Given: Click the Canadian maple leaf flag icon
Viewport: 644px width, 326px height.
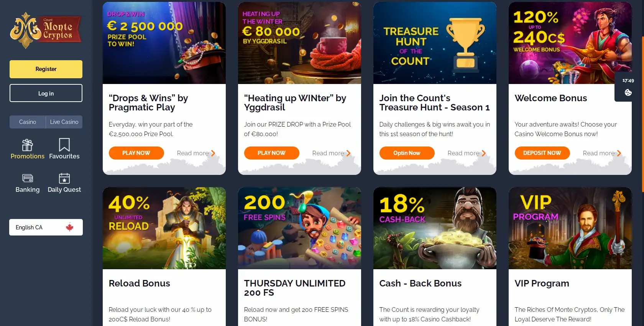Looking at the screenshot, I should coord(69,227).
